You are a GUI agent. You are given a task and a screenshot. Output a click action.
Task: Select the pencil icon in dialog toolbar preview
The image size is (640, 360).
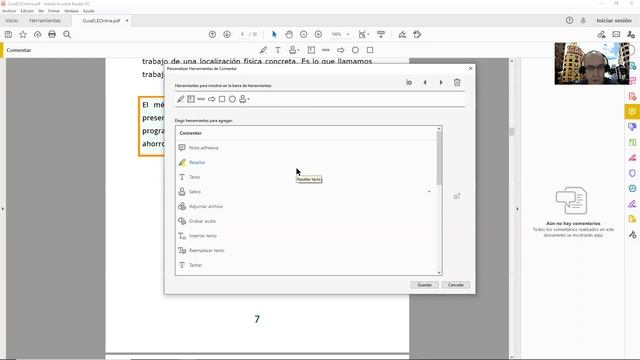[x=180, y=99]
